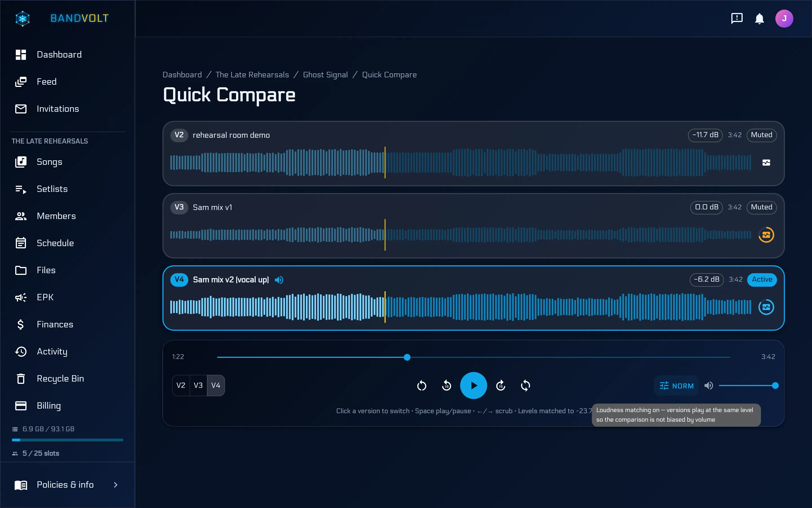Viewport: 812px width, 508px height.
Task: Click the -11.7 dB gain badge
Action: pos(705,135)
